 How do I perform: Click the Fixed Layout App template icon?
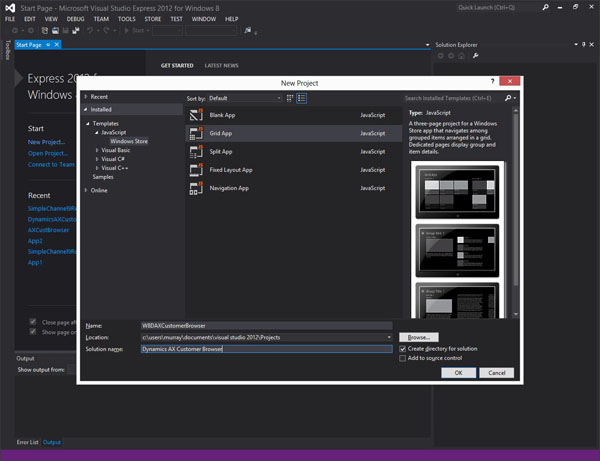(x=196, y=169)
